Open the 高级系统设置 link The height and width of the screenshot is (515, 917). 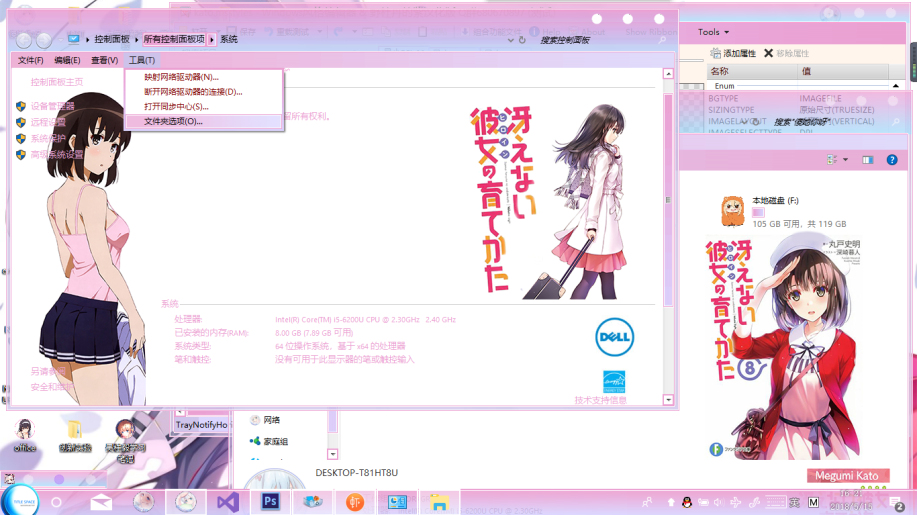[x=57, y=155]
